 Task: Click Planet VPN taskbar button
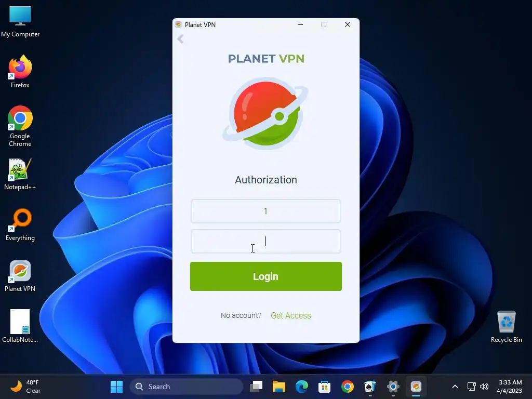[416, 387]
